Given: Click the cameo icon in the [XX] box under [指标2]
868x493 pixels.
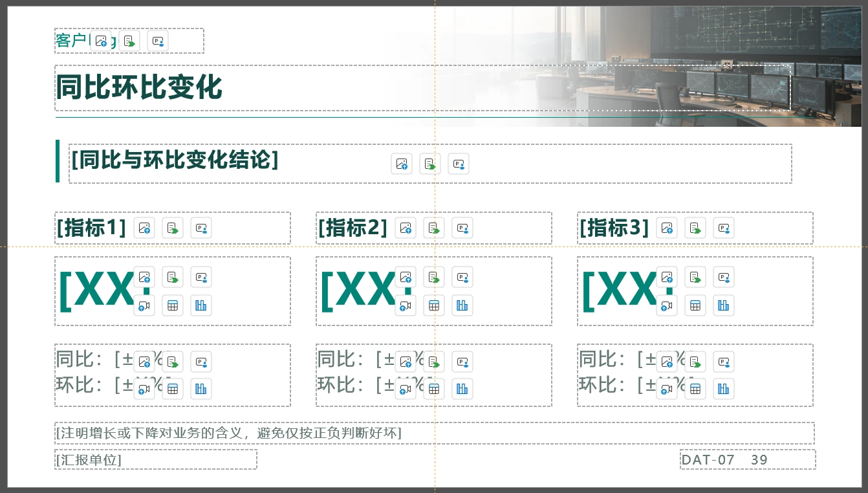Looking at the screenshot, I should [462, 277].
